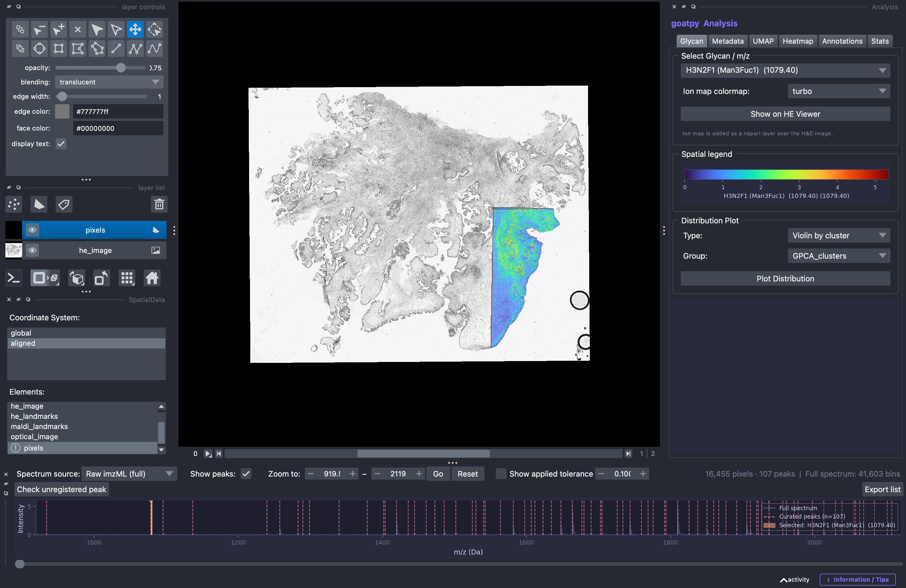
Task: Click the roll dimensions cube icon
Action: tap(77, 278)
